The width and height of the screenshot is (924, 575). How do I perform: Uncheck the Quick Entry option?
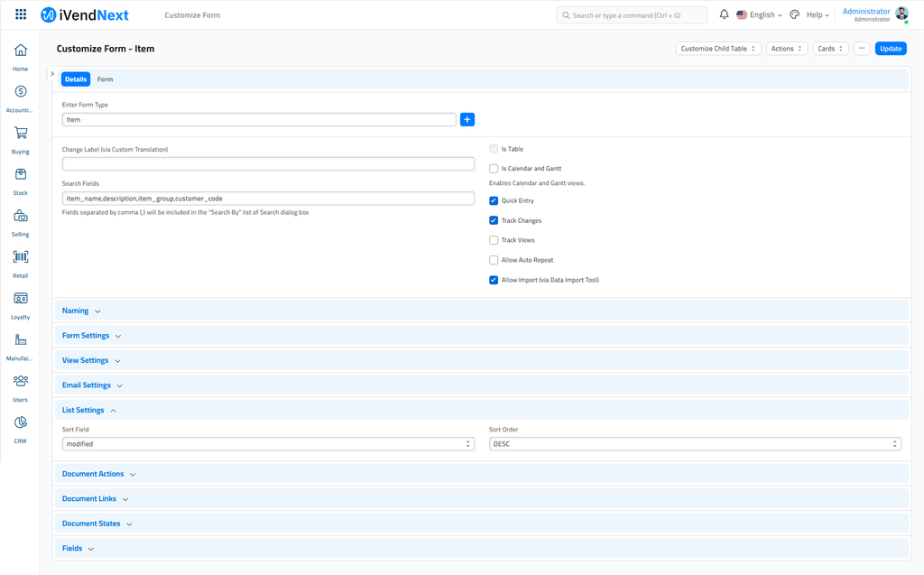point(493,200)
